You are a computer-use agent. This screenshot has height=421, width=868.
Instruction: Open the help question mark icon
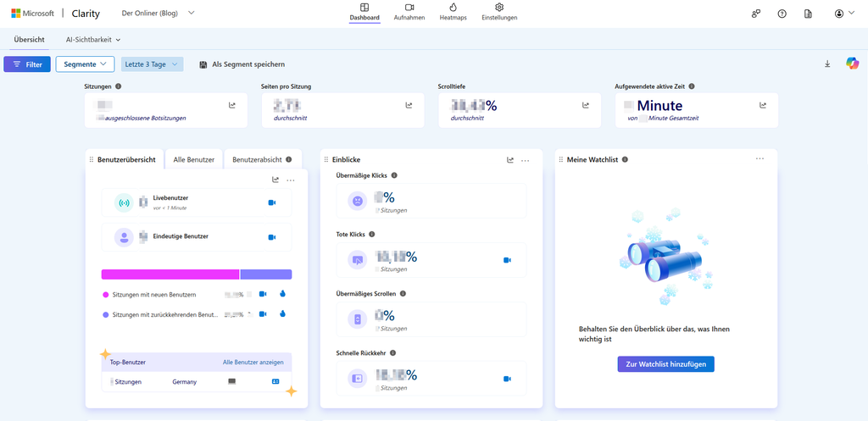pyautogui.click(x=782, y=14)
